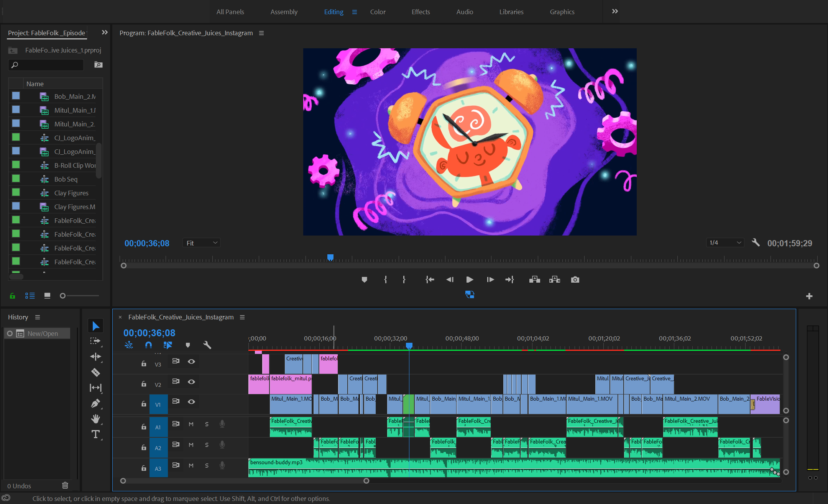Open the Fit zoom level dropdown
The height and width of the screenshot is (504, 828).
[x=202, y=243]
